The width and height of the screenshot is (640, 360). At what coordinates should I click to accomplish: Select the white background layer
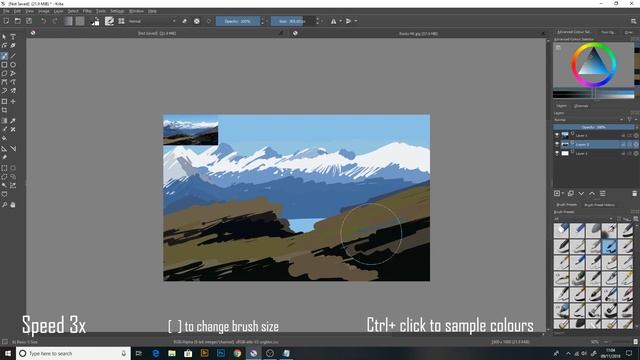coord(596,153)
